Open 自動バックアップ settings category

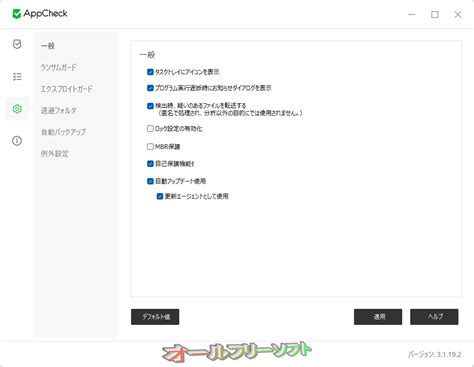pos(63,132)
